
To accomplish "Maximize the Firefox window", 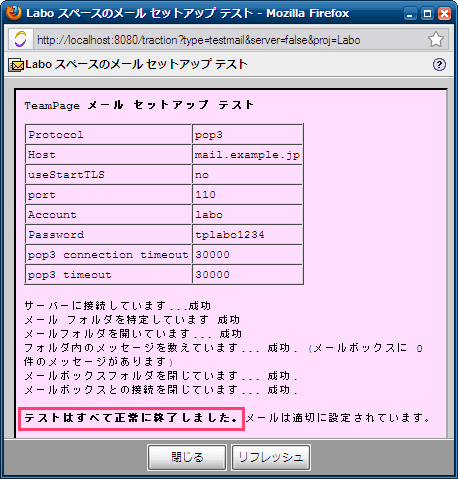I will 427,14.
